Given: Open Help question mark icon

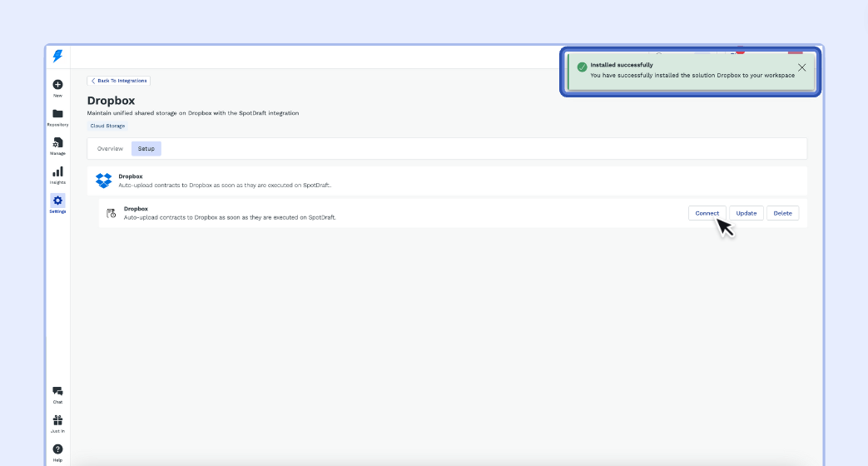Looking at the screenshot, I should coord(57,449).
